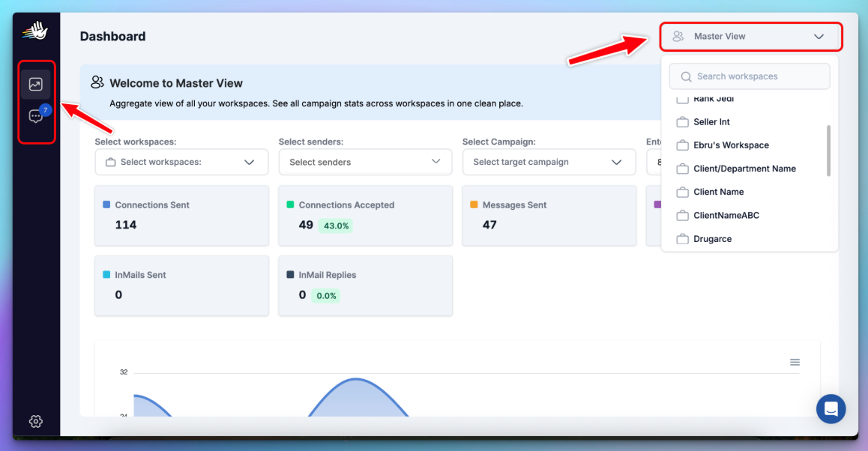Open the Select workspaces dropdown
The width and height of the screenshot is (868, 451).
point(181,162)
